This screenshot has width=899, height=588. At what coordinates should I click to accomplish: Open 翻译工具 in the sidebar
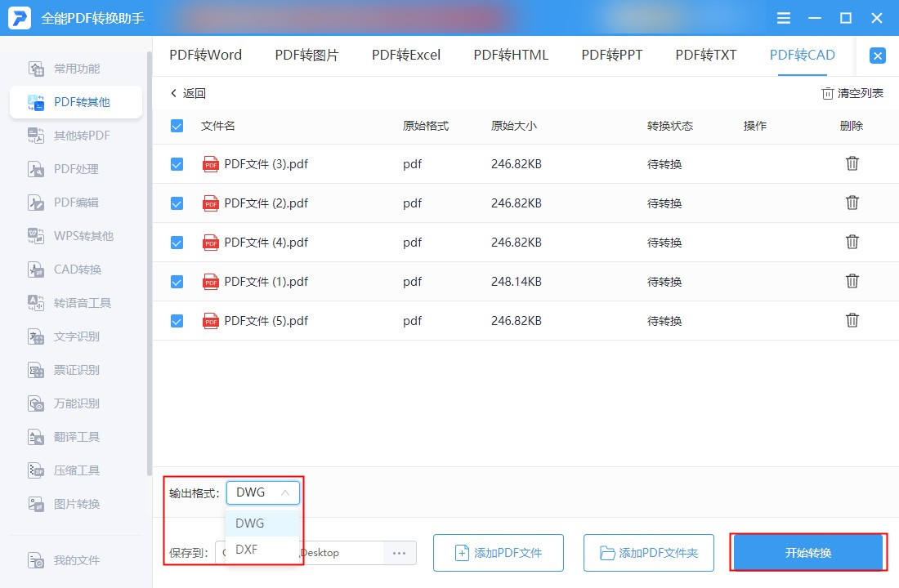coord(76,437)
